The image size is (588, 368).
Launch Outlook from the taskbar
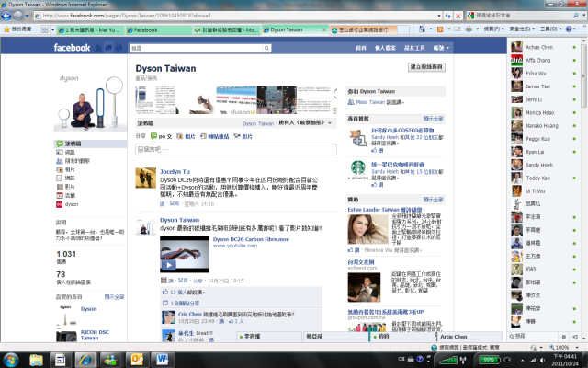pos(137,360)
